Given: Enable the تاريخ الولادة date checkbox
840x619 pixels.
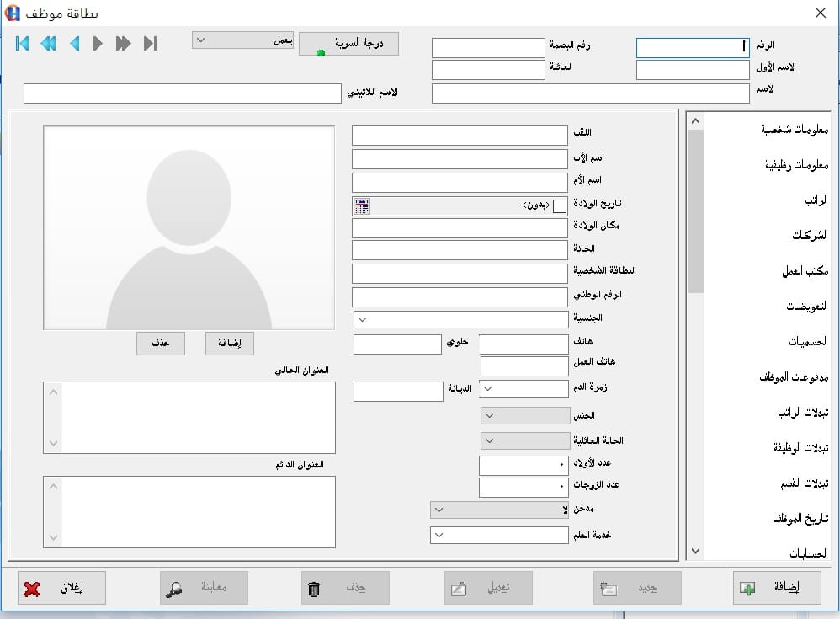Looking at the screenshot, I should pyautogui.click(x=560, y=205).
